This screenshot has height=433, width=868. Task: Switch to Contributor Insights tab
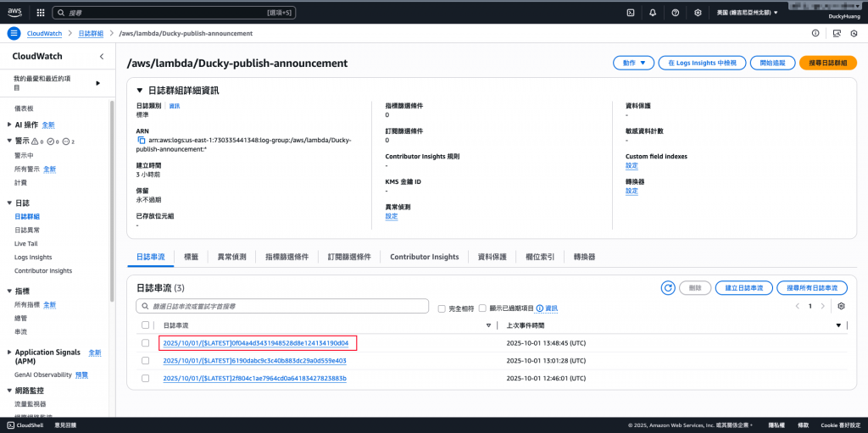tap(425, 257)
